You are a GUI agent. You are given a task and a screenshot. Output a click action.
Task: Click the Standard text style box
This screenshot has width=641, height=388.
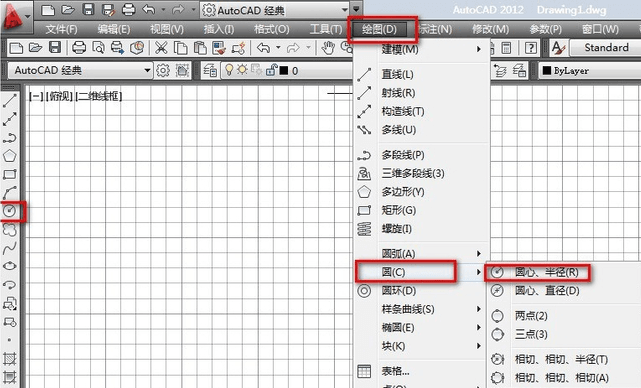pos(606,48)
